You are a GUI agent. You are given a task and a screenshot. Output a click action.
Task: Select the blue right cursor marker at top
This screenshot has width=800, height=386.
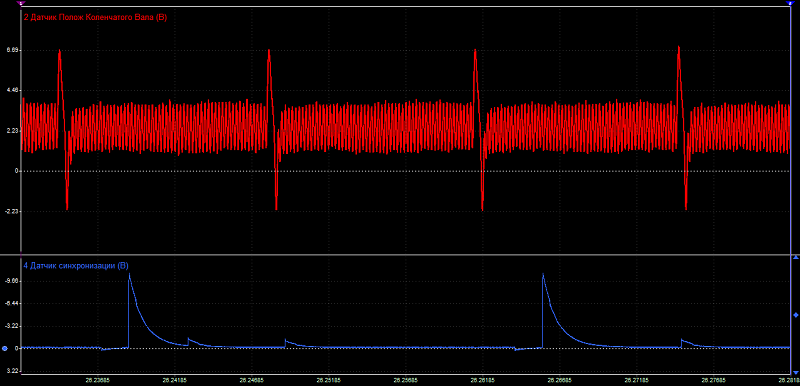789,3
